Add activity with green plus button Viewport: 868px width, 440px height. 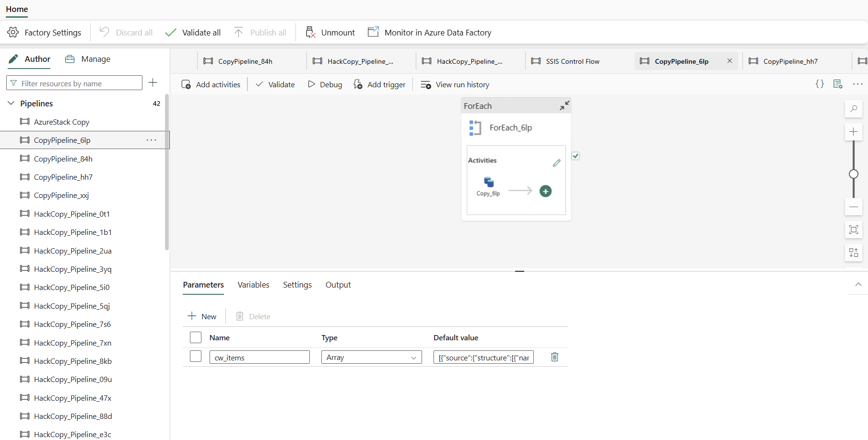[x=545, y=191]
